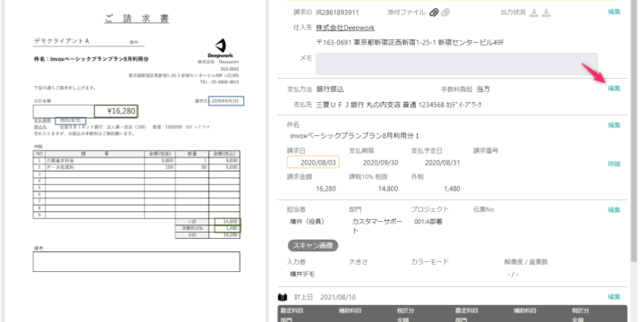Focus the メモ text field
Viewport: 644px width, 322px height.
point(456,64)
